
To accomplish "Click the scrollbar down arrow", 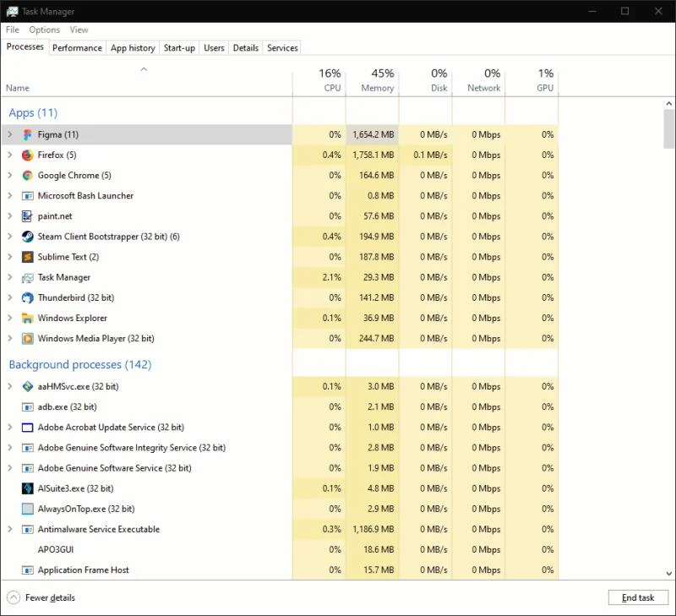I will click(x=668, y=573).
